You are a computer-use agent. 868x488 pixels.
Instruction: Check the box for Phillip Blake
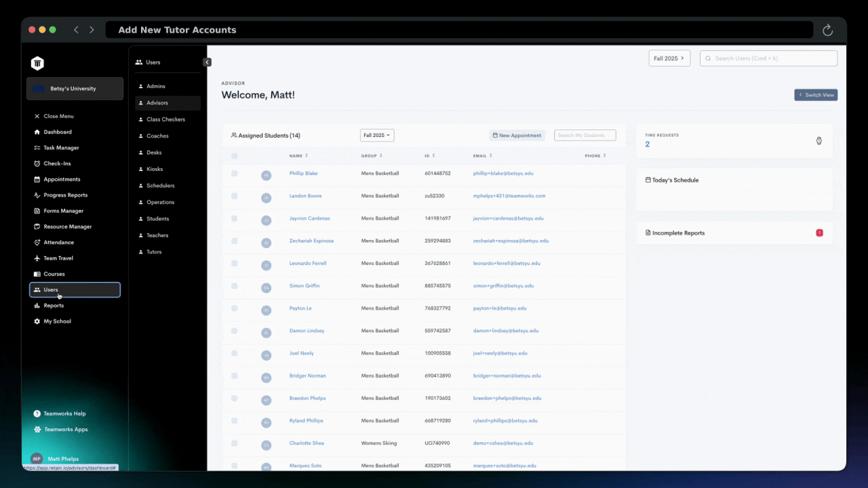tap(235, 174)
